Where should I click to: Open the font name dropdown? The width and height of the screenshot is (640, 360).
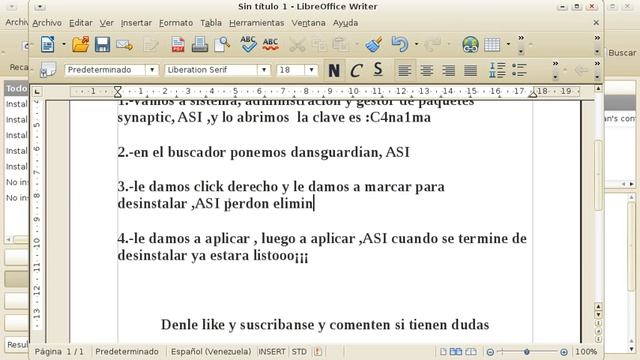(x=264, y=70)
